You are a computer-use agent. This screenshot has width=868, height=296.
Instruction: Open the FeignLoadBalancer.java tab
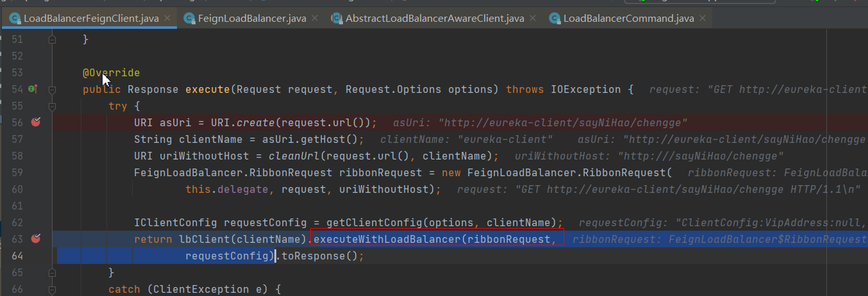(253, 18)
